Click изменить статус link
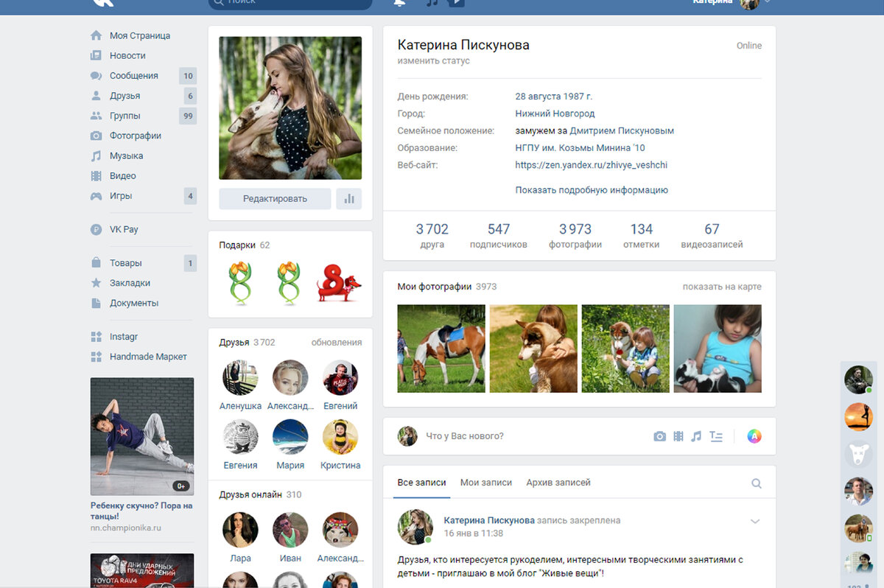 [434, 61]
